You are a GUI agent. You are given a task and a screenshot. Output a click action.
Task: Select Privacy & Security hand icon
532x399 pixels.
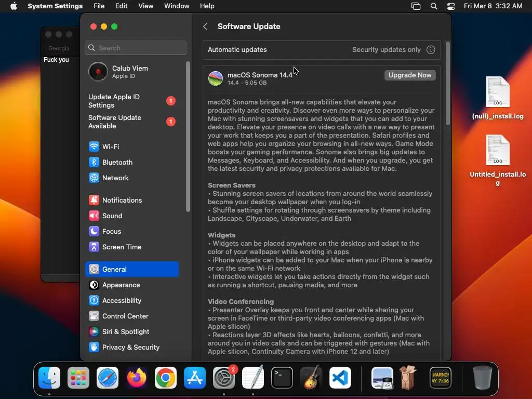94,348
